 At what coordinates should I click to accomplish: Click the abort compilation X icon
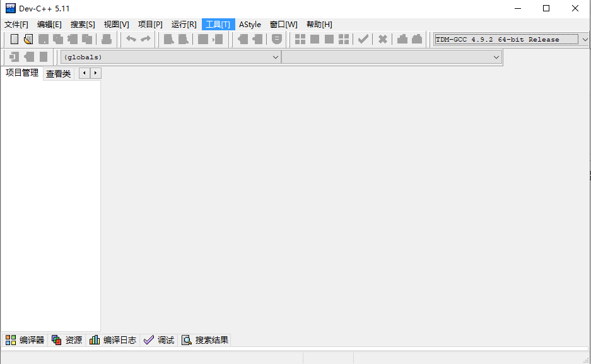click(382, 39)
